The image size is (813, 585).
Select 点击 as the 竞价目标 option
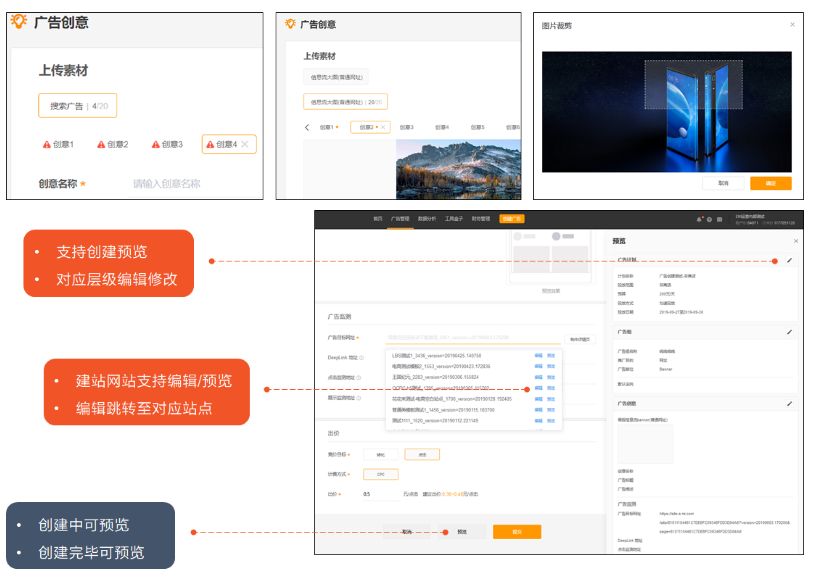click(x=422, y=454)
